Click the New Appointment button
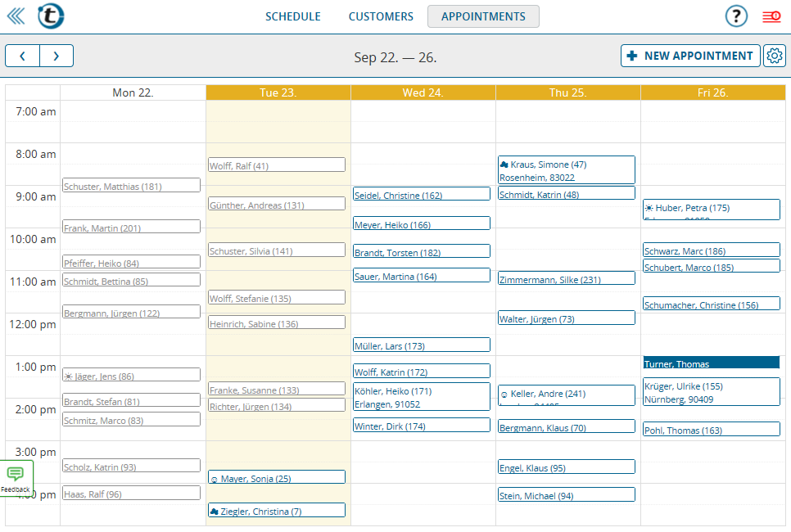The image size is (791, 532). point(690,56)
